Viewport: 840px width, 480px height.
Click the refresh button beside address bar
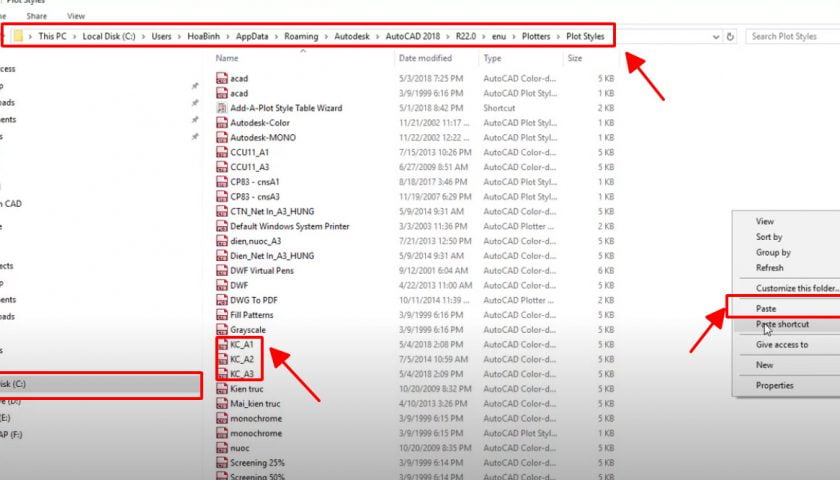click(730, 36)
